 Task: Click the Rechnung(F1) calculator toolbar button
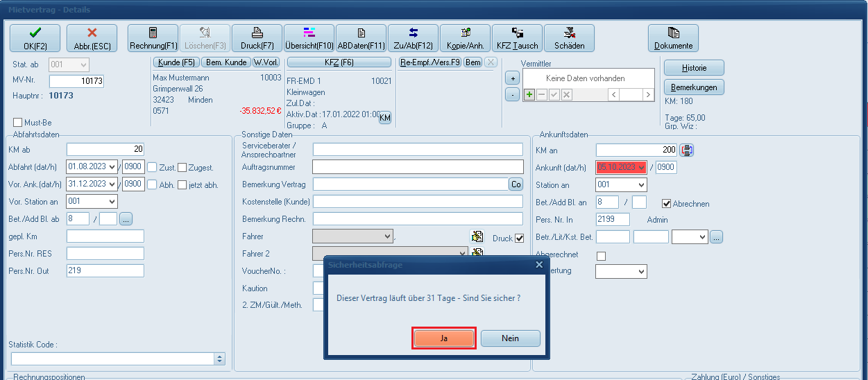pos(153,38)
